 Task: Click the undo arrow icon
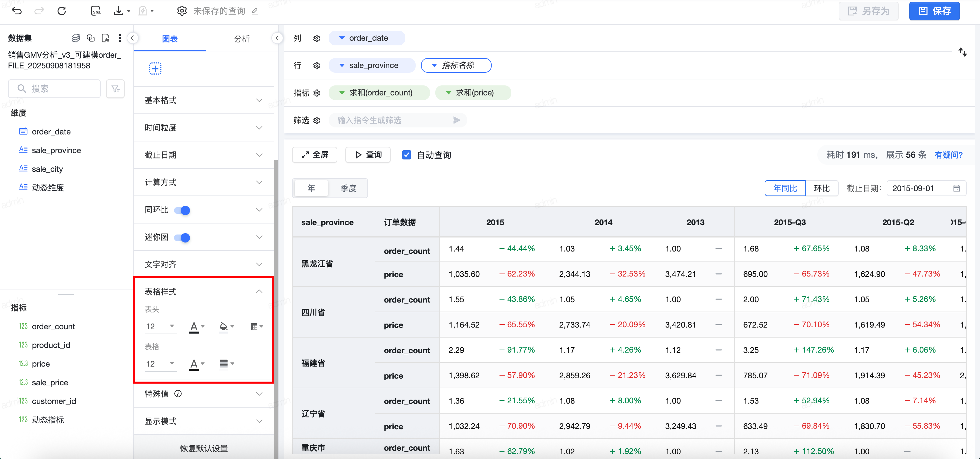click(17, 11)
